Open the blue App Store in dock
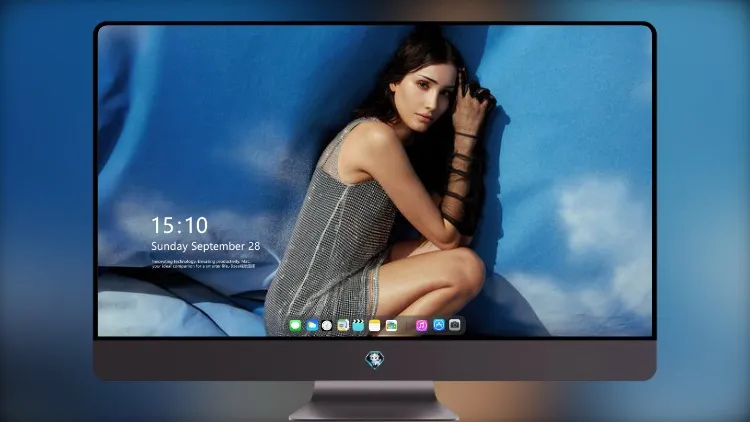This screenshot has width=750, height=422. 439,325
